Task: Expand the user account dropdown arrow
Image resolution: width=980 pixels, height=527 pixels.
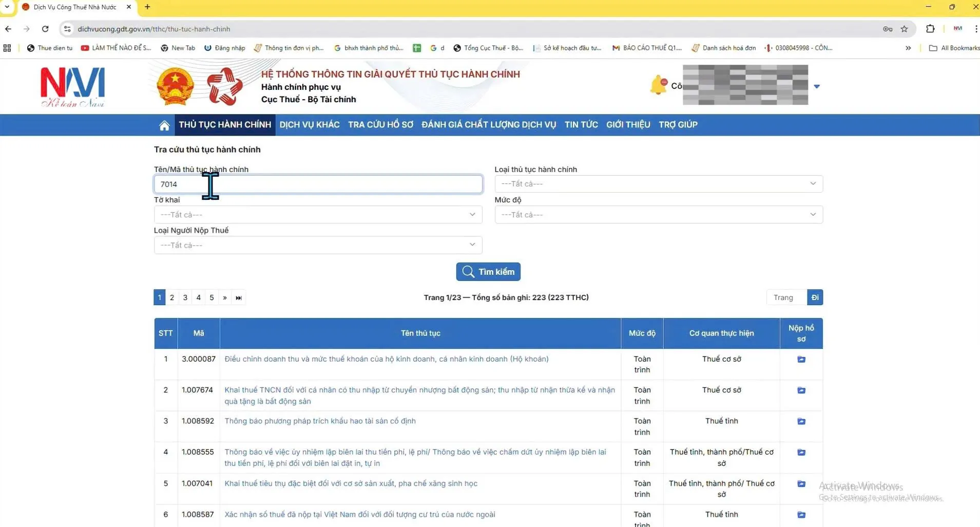Action: (817, 86)
